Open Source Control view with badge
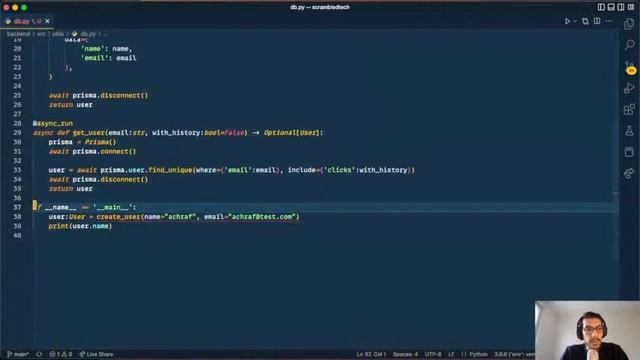This screenshot has width=640, height=360. coord(629,67)
